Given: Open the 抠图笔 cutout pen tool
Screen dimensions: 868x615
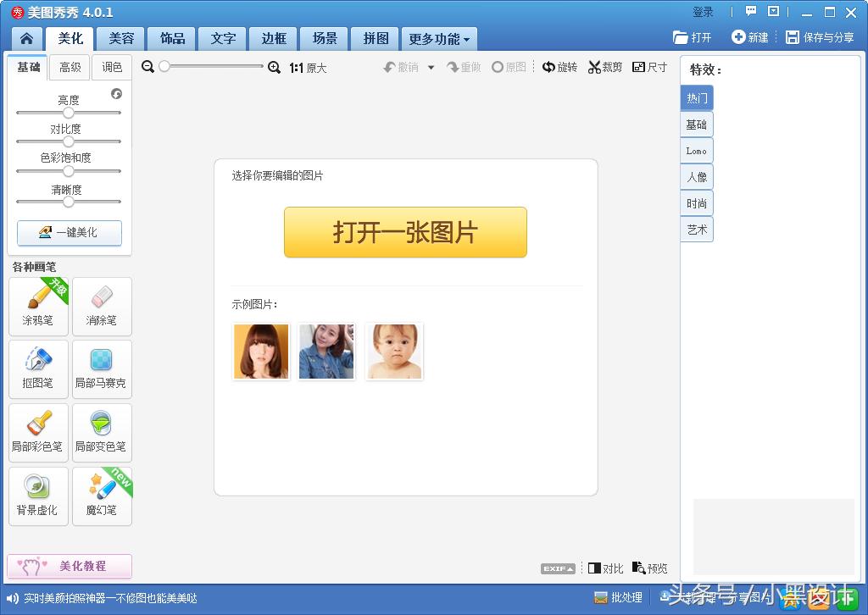Looking at the screenshot, I should tap(38, 369).
